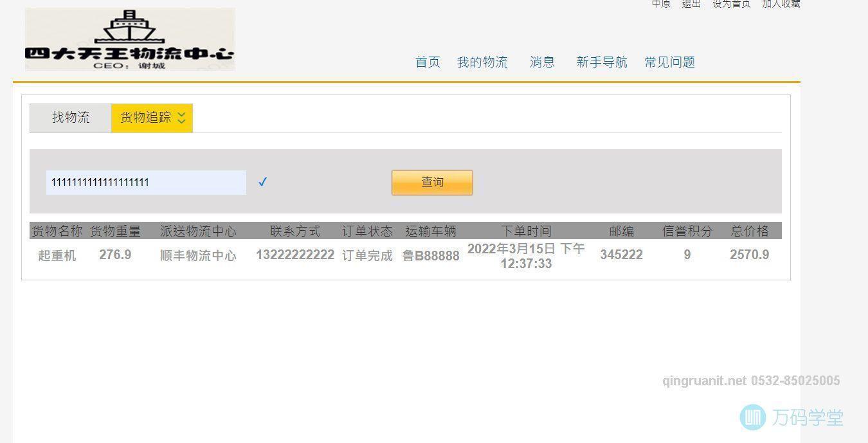The width and height of the screenshot is (868, 443).
Task: Go to 首页 homepage
Action: tap(427, 62)
